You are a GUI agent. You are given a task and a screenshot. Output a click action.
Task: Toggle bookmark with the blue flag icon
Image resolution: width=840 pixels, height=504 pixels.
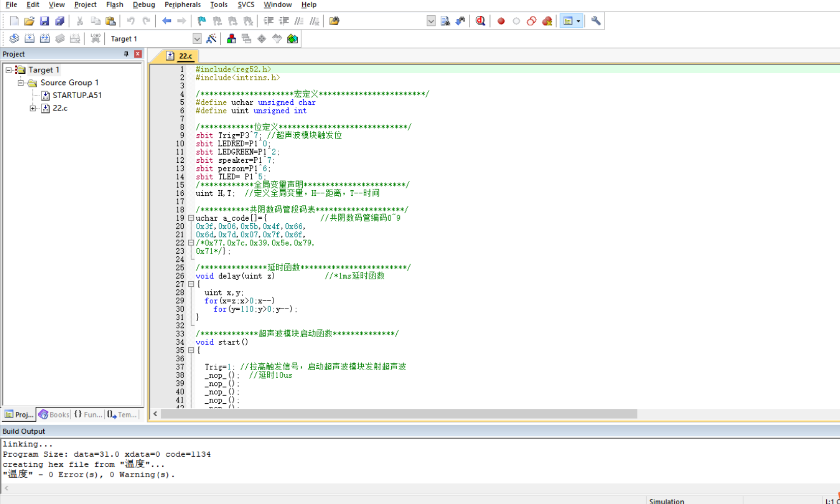coord(201,21)
